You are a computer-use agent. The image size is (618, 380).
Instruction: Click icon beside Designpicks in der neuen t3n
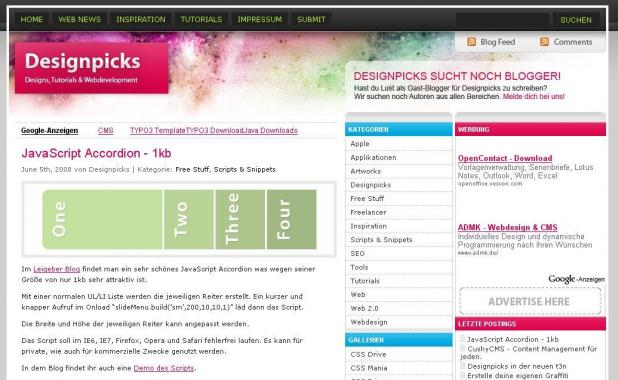coord(463,366)
